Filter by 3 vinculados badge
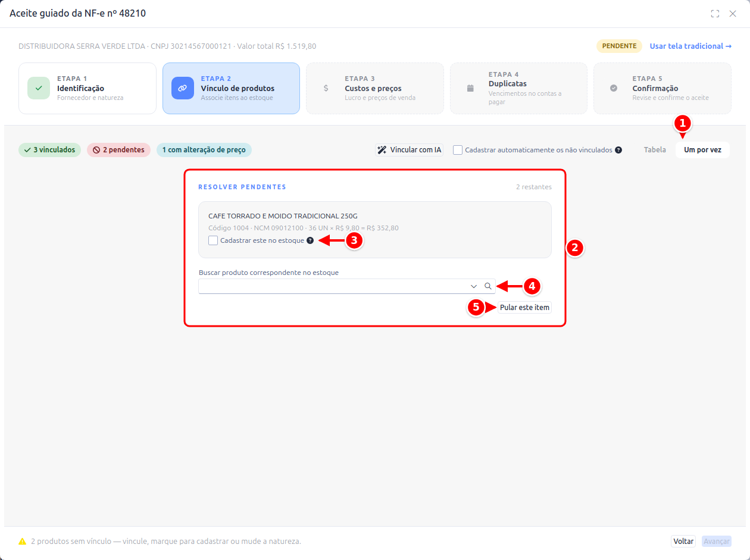 (x=49, y=150)
